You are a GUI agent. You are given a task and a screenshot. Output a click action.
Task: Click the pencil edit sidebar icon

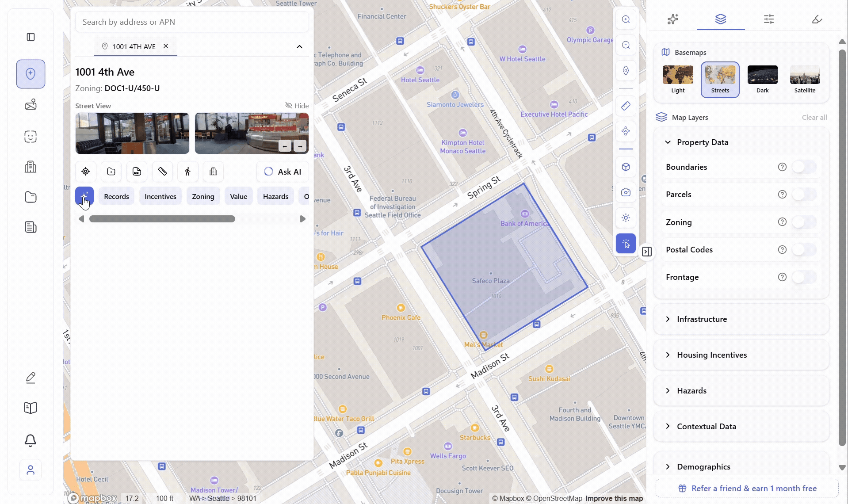(x=31, y=378)
